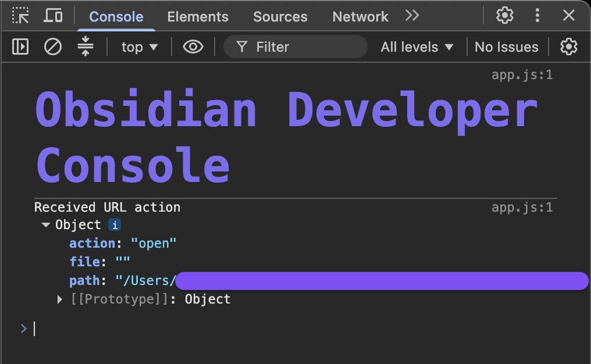Click the Received URL action message
This screenshot has width=591, height=364.
[x=107, y=207]
